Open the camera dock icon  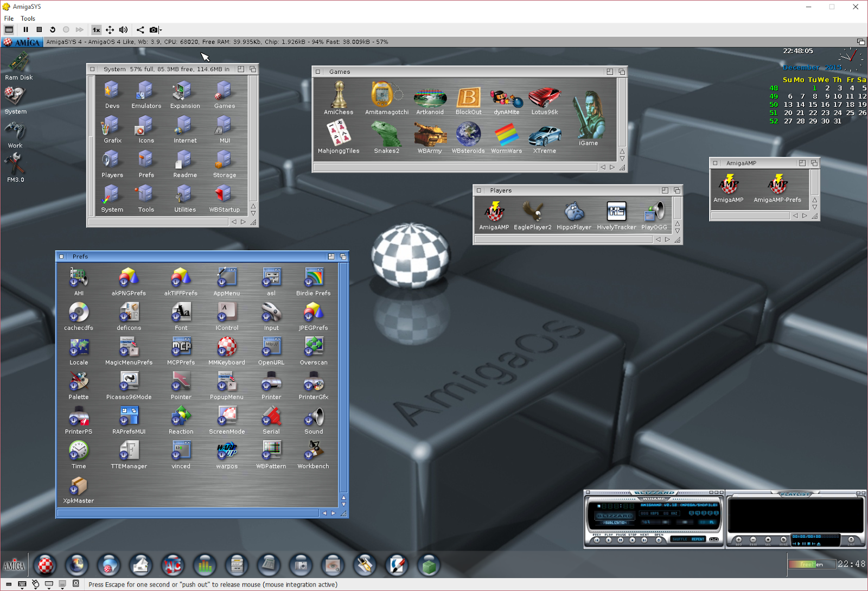[301, 565]
